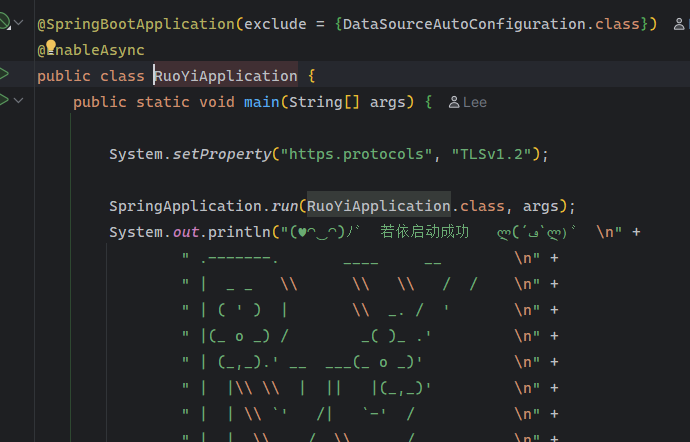The image size is (690, 442).
Task: Click the SpringApplication class name
Action: click(x=185, y=206)
